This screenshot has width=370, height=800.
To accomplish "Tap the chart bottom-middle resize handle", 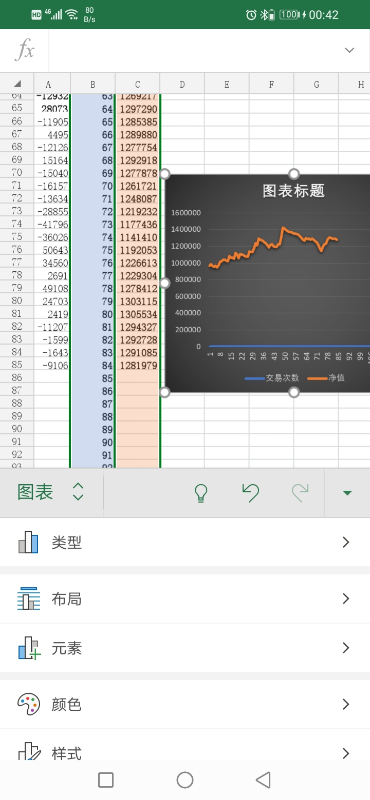I will point(293,392).
